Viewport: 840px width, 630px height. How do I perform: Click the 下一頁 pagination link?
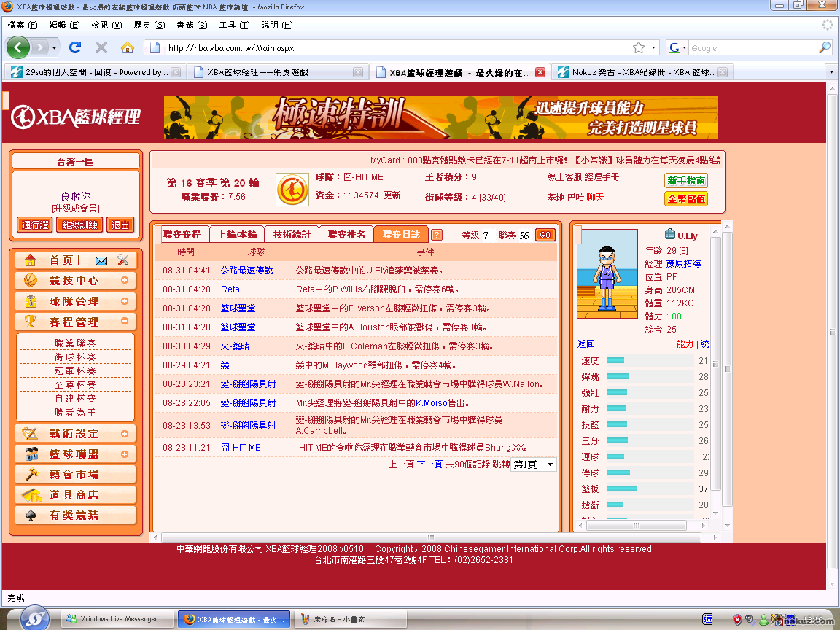click(x=429, y=464)
